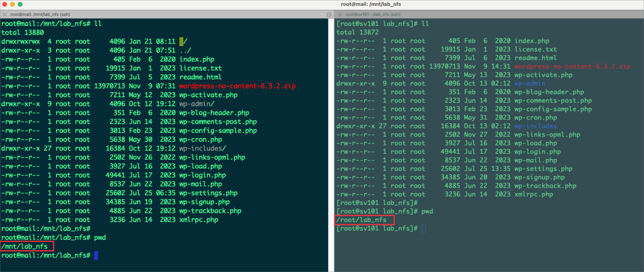Click the wp-includes directory in the right listing
Image resolution: width=644 pixels, height=272 pixels.
point(535,126)
